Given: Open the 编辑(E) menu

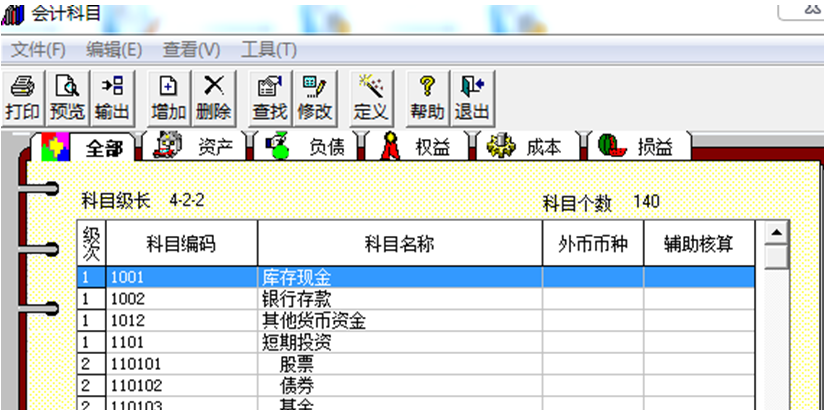Looking at the screenshot, I should point(114,50).
